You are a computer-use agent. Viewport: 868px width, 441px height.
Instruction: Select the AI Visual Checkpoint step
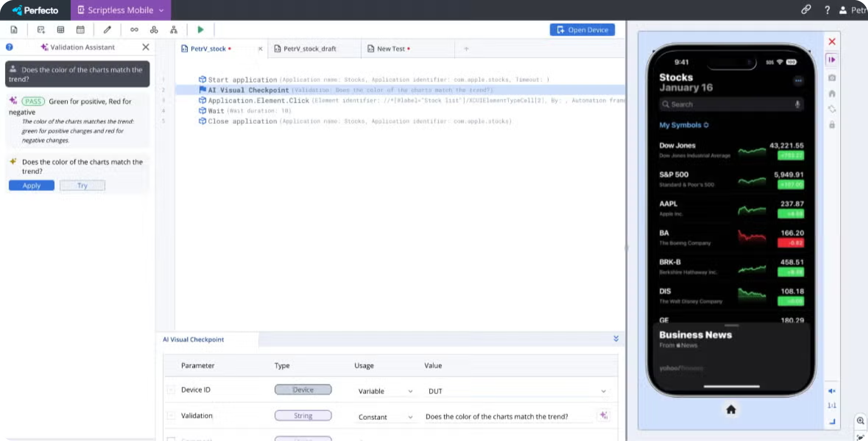[400, 90]
